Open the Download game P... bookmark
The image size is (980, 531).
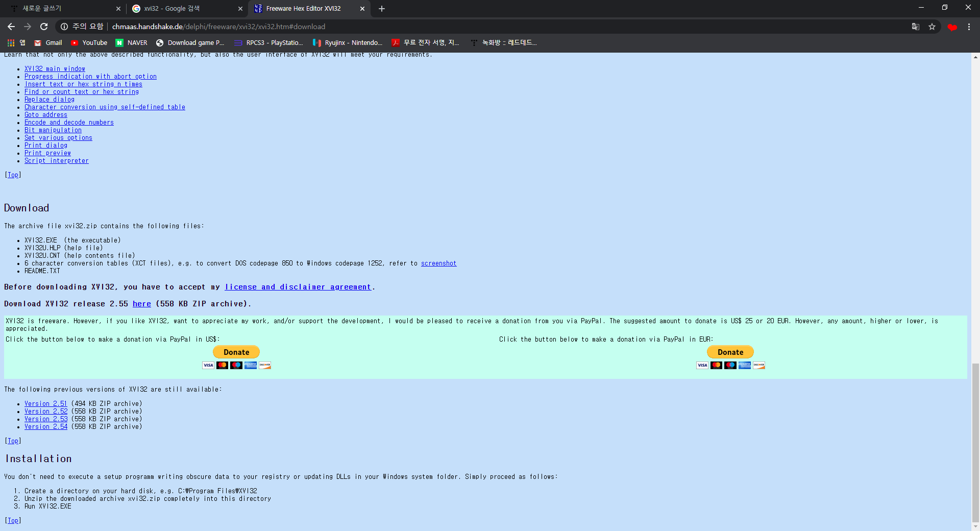pos(190,43)
